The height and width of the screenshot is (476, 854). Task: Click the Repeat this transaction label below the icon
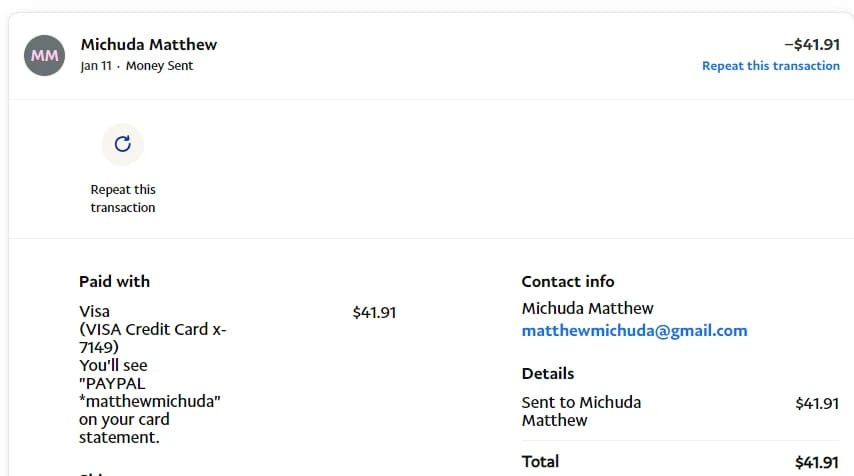(x=123, y=198)
